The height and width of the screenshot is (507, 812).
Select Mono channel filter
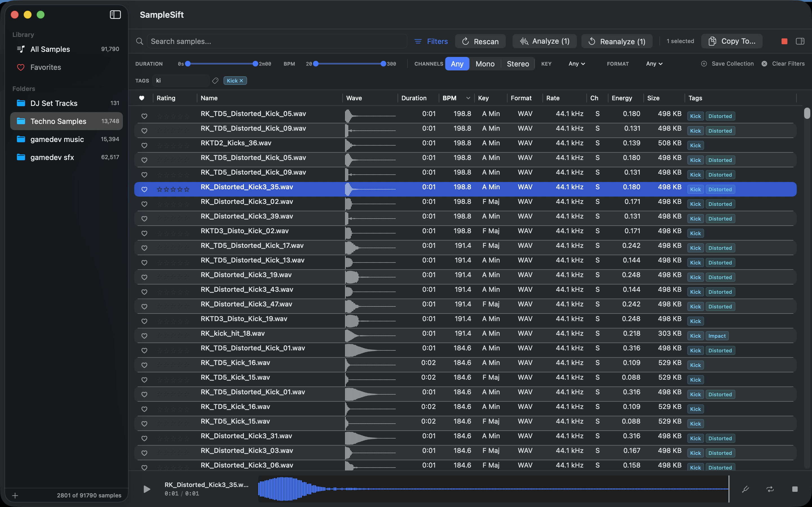pyautogui.click(x=485, y=64)
